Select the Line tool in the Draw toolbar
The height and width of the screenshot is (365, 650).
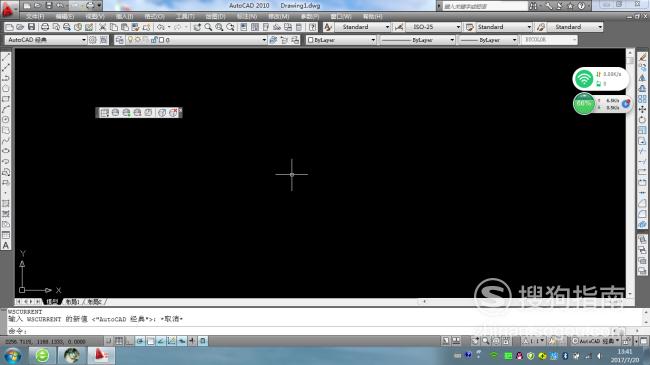point(6,57)
